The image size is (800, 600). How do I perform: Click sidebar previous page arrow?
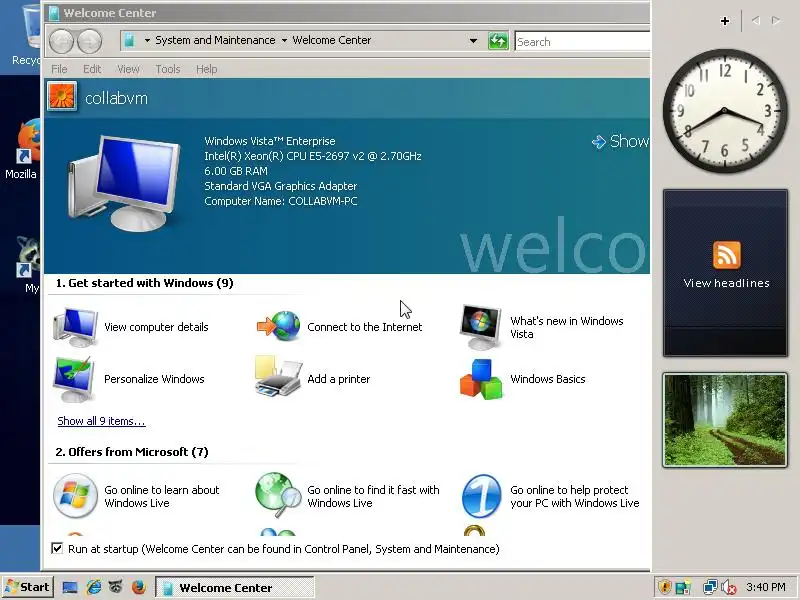tap(756, 21)
